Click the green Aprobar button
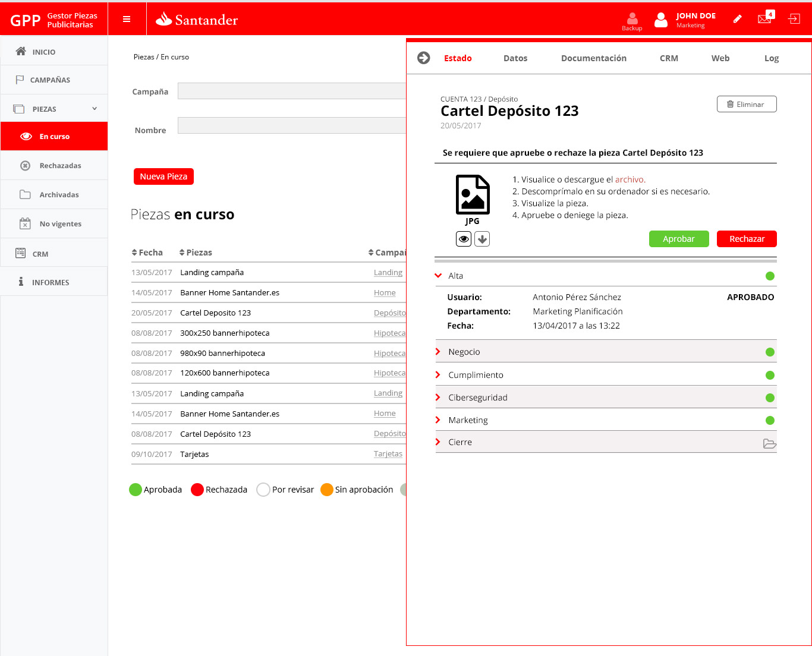 click(x=679, y=239)
